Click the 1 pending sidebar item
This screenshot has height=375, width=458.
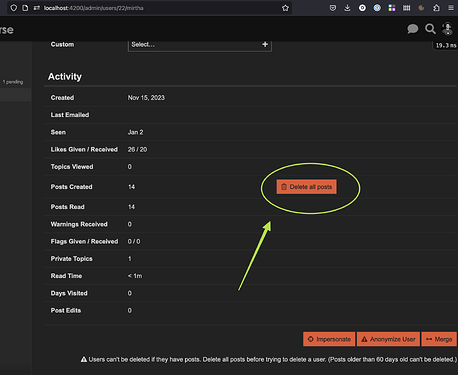13,82
